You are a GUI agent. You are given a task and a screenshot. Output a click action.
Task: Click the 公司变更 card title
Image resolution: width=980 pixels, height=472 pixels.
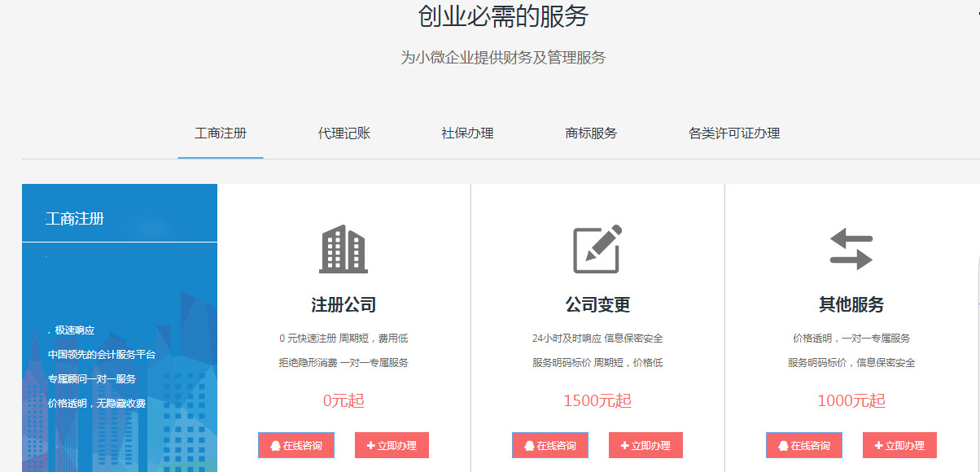click(x=597, y=305)
